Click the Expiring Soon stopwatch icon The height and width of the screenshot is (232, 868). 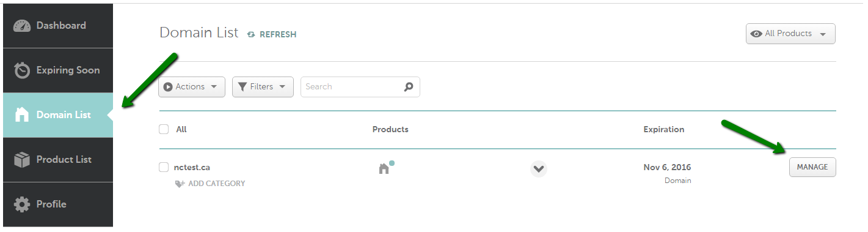click(x=22, y=70)
